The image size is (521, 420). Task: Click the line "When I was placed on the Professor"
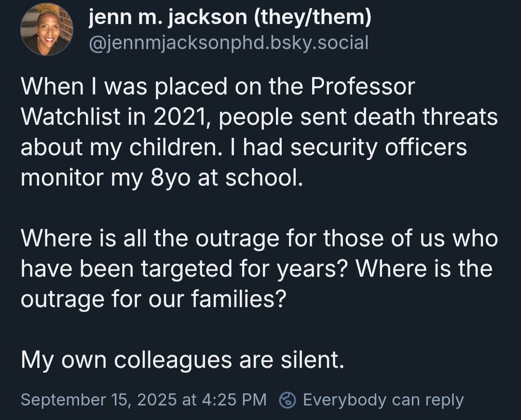pos(218,87)
